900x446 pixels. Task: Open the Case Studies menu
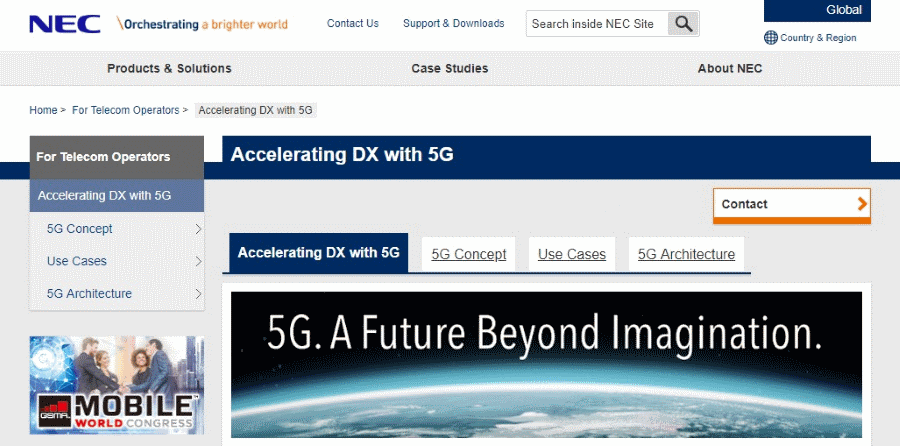click(x=450, y=68)
